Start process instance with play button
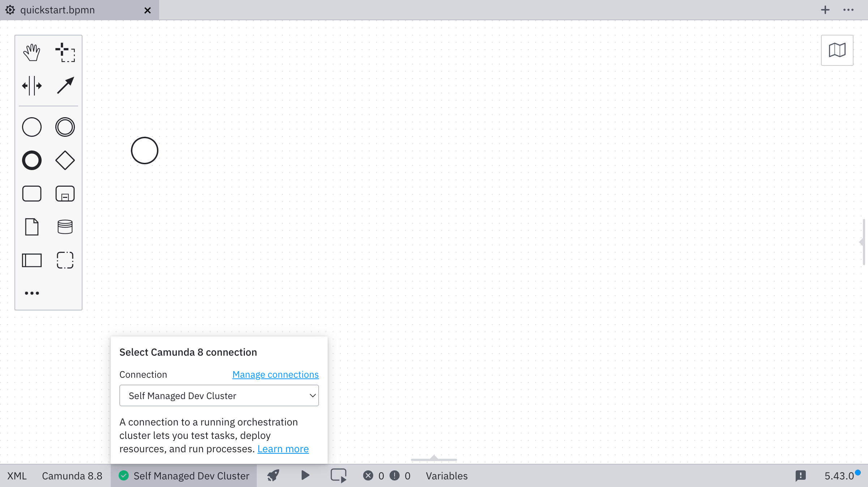This screenshot has height=487, width=868. 305,475
